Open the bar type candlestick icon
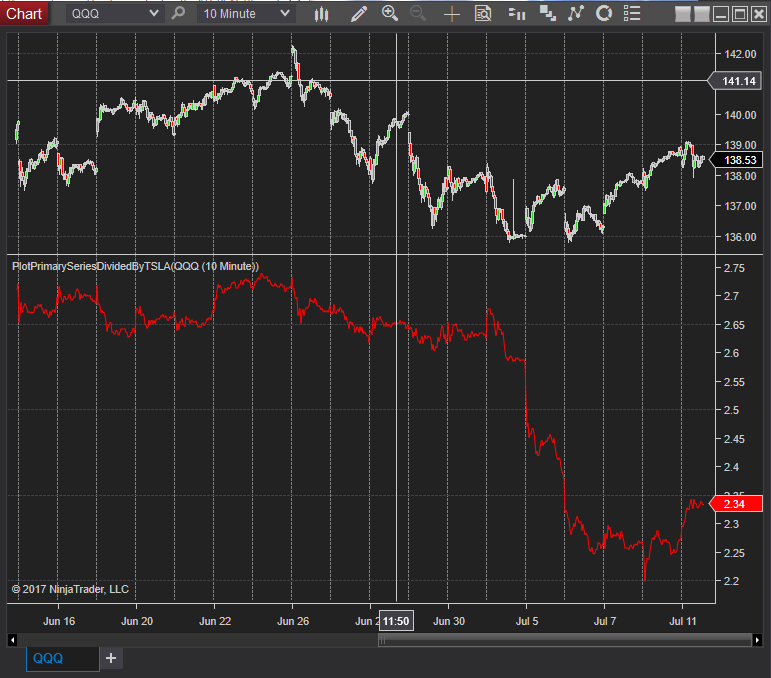 [x=321, y=14]
